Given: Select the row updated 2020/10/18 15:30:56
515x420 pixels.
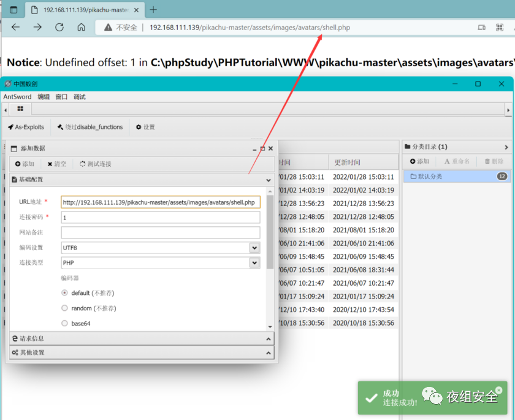Looking at the screenshot, I should pyautogui.click(x=338, y=323).
